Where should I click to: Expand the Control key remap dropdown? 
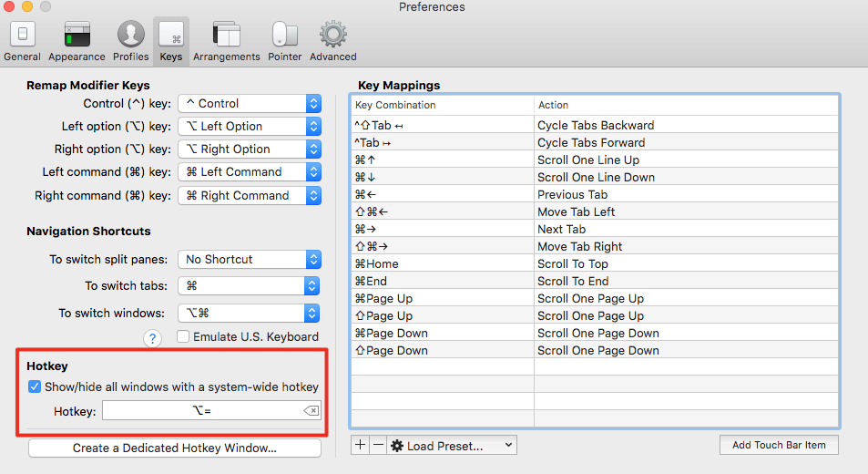250,104
